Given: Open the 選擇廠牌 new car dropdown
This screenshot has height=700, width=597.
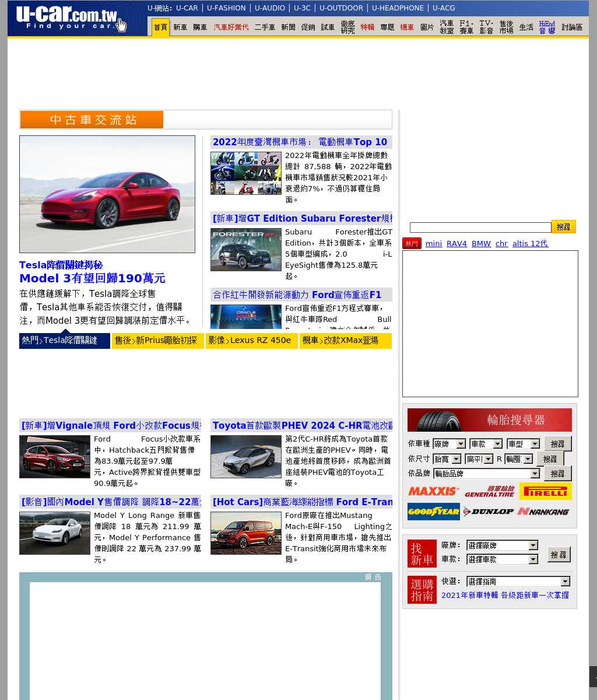Looking at the screenshot, I should coord(501,545).
